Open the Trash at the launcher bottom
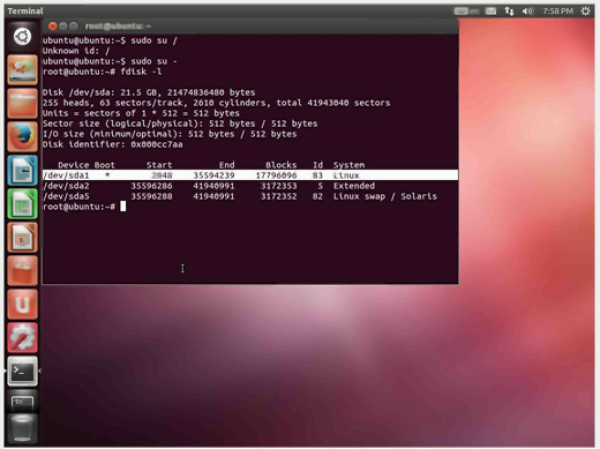600x449 pixels. point(22,430)
